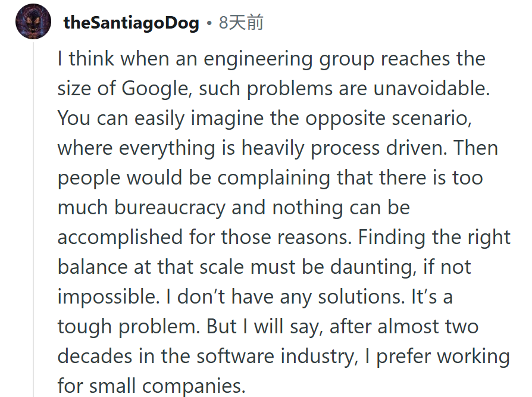Open the comment permalink timestamp 8天前

tap(241, 23)
